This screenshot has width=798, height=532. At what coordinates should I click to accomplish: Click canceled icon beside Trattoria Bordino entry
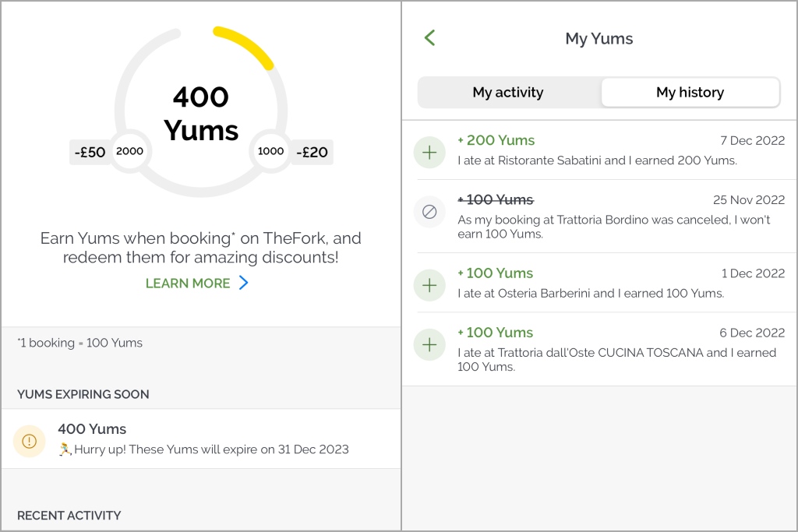click(x=429, y=212)
